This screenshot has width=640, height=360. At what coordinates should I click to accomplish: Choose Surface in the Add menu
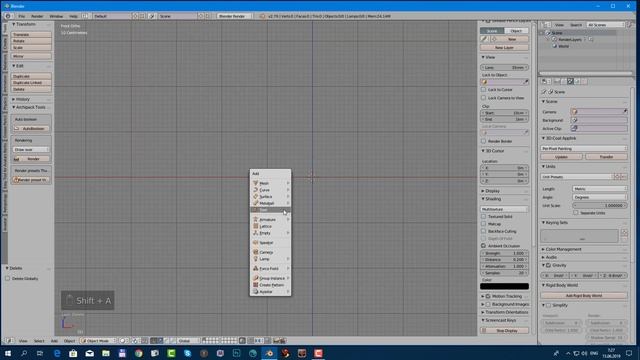[270, 196]
